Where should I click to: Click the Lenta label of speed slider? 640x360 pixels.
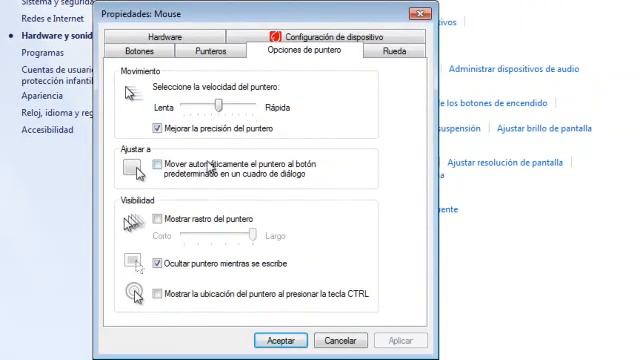point(164,108)
